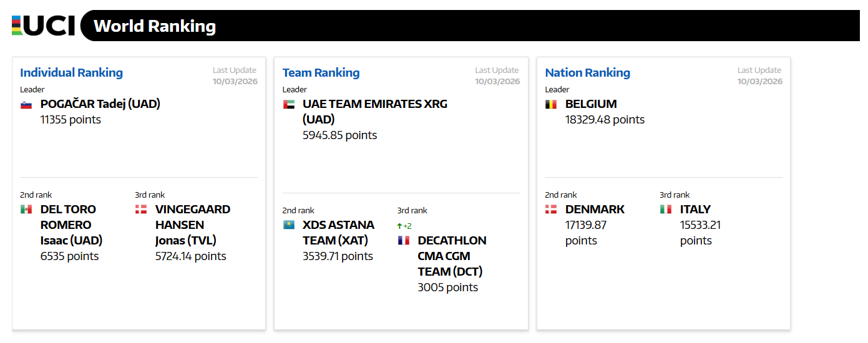Click the green up arrow +2 indicator
Image resolution: width=868 pixels, height=343 pixels.
point(404,226)
